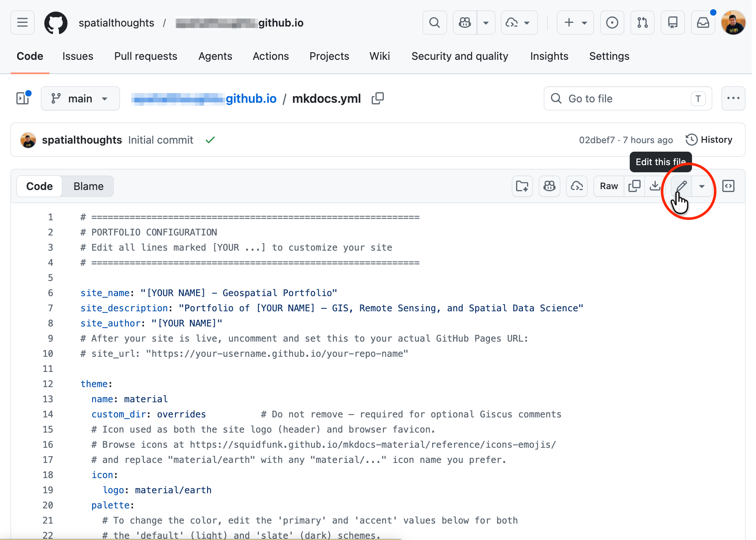Open the file History link
Image resolution: width=756 pixels, height=540 pixels.
pyautogui.click(x=709, y=140)
